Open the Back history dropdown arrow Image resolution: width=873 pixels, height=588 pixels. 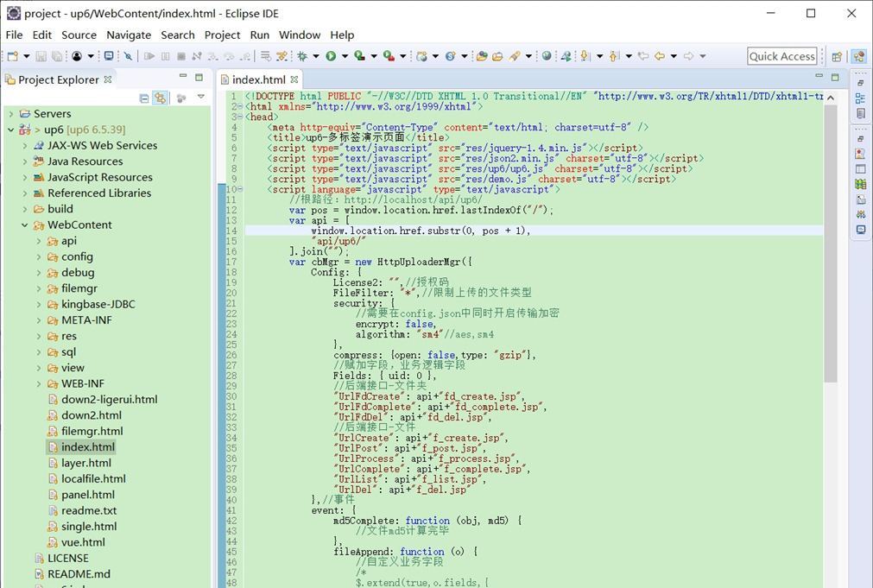[x=674, y=56]
